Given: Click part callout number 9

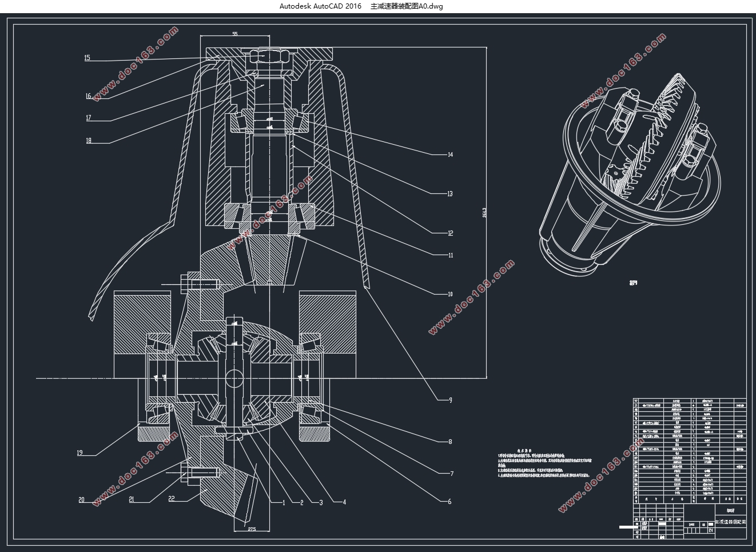Looking at the screenshot, I should point(450,400).
